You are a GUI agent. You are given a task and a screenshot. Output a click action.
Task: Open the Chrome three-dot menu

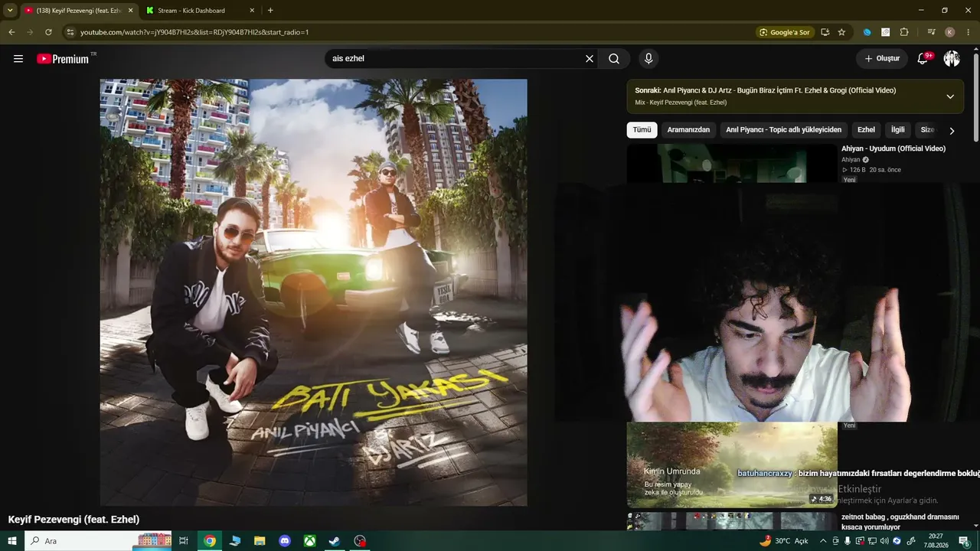(969, 32)
